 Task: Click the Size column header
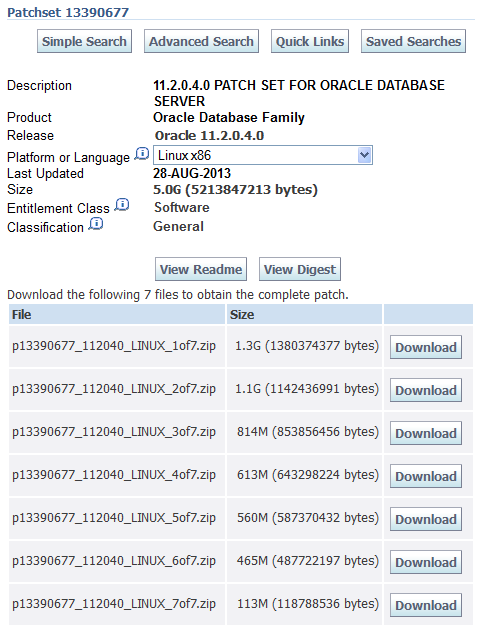304,314
